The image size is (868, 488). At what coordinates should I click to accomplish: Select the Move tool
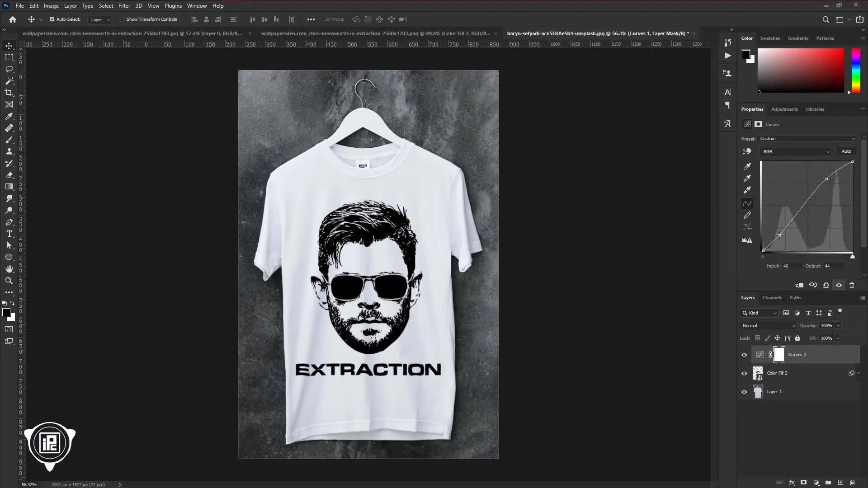[x=9, y=46]
